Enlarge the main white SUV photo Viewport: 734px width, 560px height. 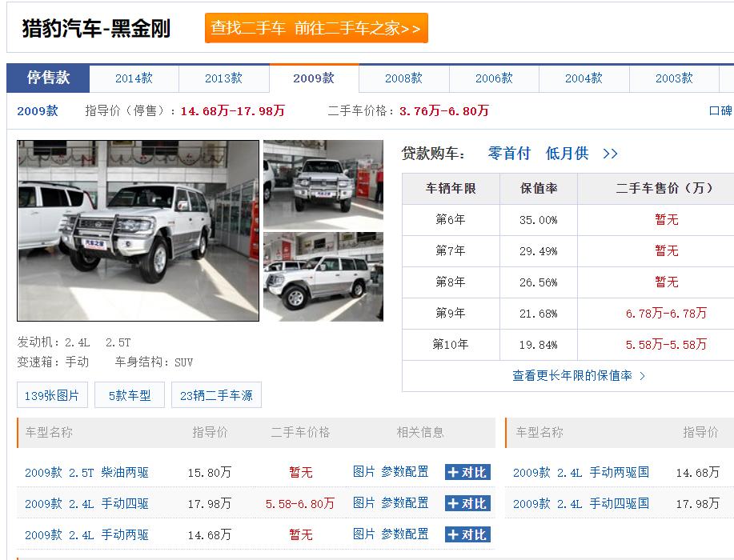coord(138,231)
